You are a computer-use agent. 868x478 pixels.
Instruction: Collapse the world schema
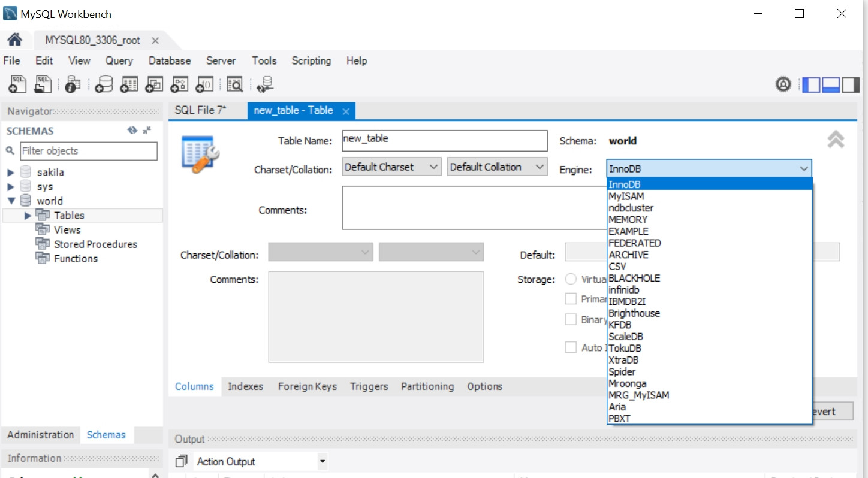click(10, 201)
